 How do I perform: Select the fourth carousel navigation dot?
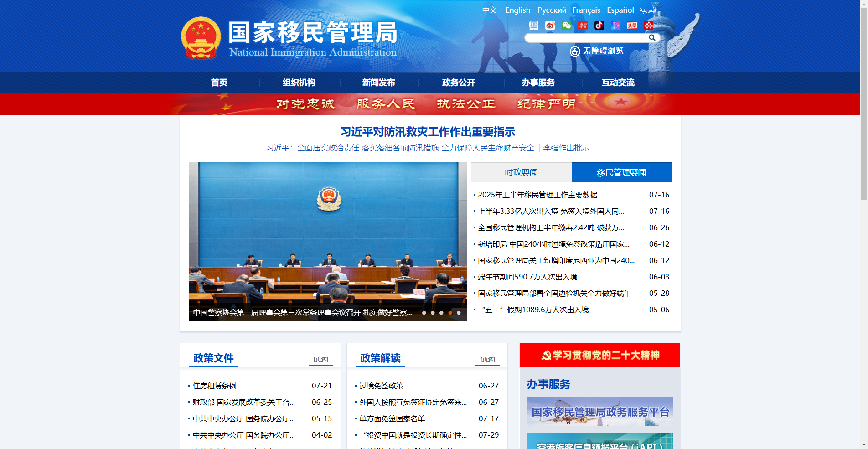(449, 313)
